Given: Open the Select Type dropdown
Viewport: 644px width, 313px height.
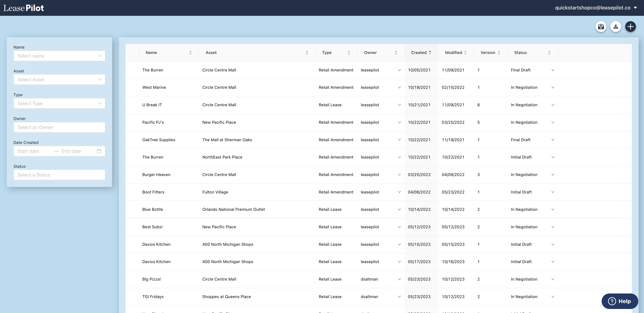Looking at the screenshot, I should [59, 103].
